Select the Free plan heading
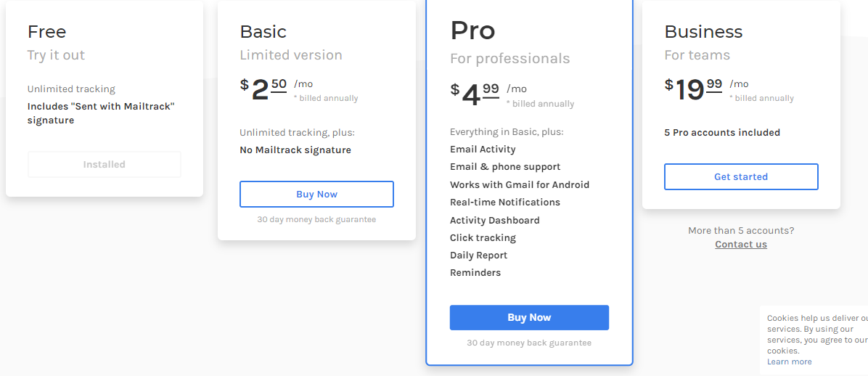Image resolution: width=868 pixels, height=376 pixels. 46,32
